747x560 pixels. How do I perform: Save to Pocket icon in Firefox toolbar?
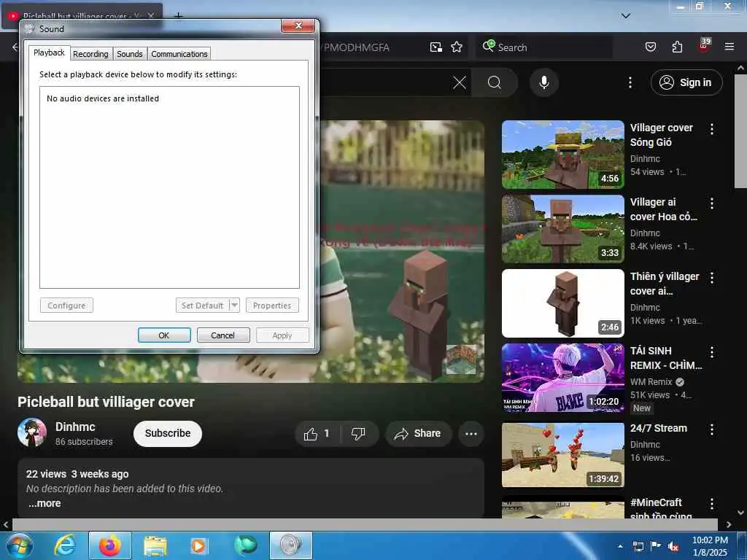pos(650,47)
